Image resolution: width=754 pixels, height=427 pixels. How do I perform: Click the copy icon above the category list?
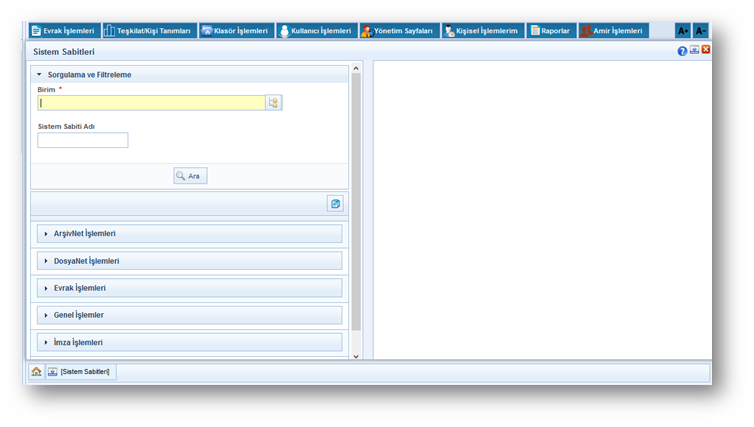pos(335,204)
